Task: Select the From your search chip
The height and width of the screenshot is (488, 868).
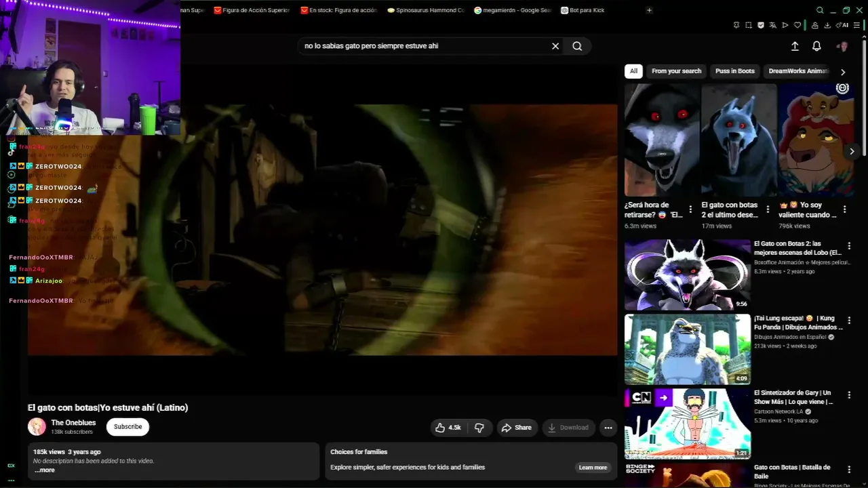Action: (676, 71)
